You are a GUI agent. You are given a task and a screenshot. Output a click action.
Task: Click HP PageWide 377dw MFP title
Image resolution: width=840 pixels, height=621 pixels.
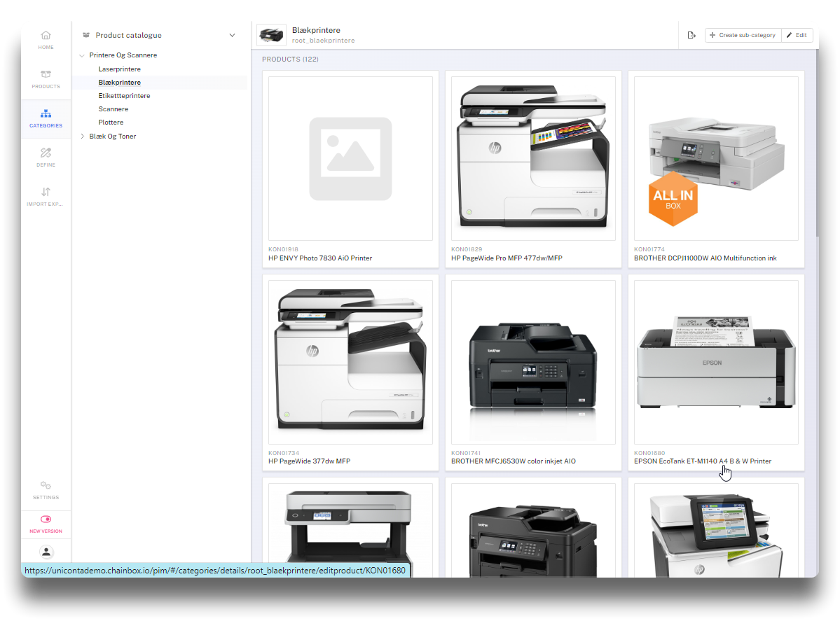tap(309, 461)
